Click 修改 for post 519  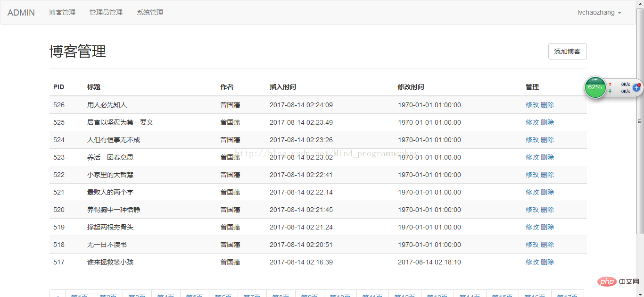[x=532, y=227]
